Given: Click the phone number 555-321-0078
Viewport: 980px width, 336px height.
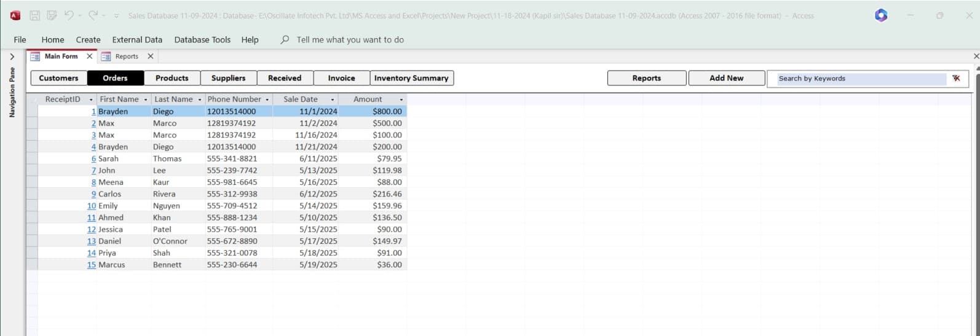Looking at the screenshot, I should [232, 253].
